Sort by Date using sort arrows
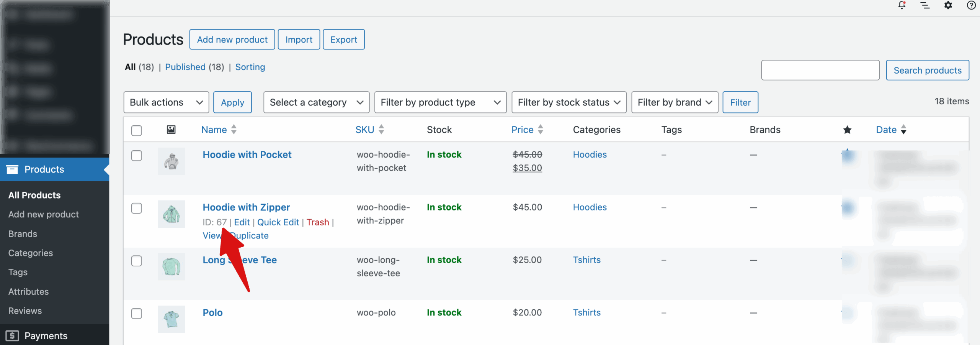The height and width of the screenshot is (345, 980). coord(903,130)
